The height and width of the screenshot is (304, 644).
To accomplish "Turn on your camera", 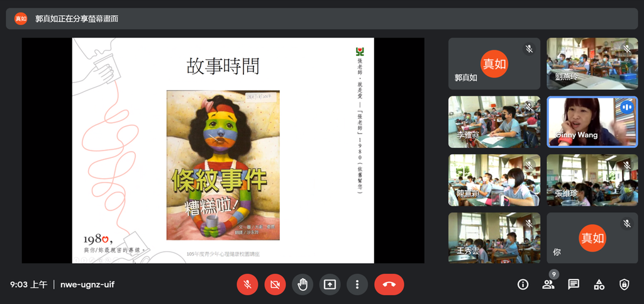I will (x=275, y=284).
